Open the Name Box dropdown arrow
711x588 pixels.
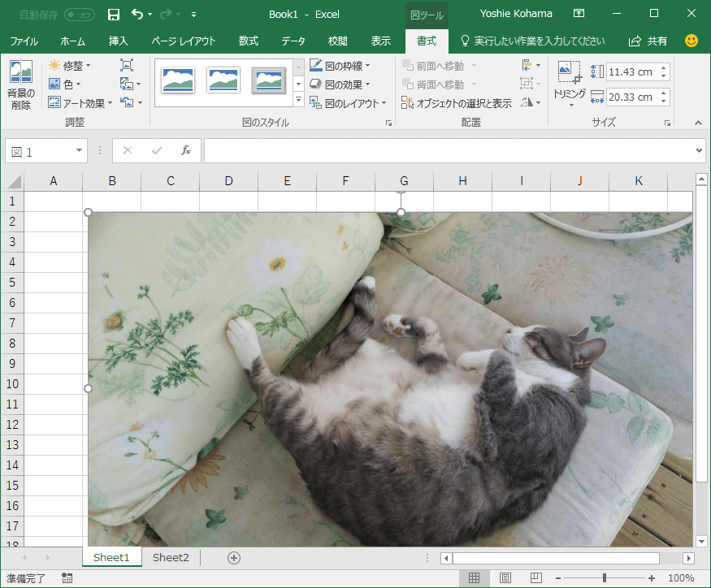[x=80, y=150]
